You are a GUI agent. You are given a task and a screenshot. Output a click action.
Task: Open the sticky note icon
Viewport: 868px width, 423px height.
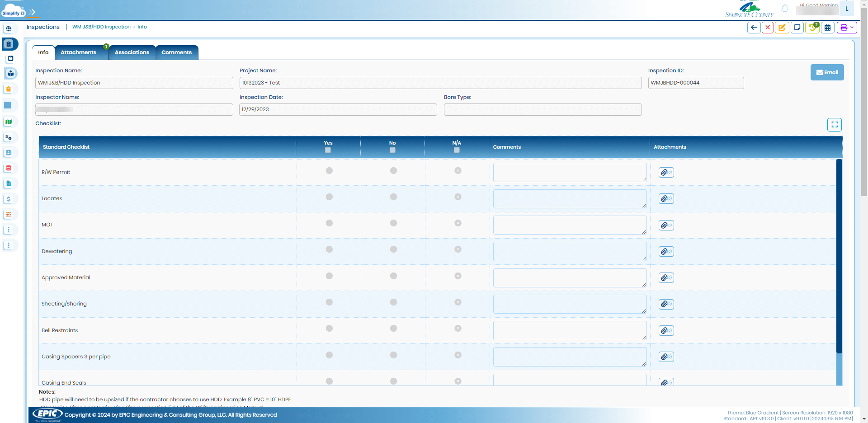(797, 28)
